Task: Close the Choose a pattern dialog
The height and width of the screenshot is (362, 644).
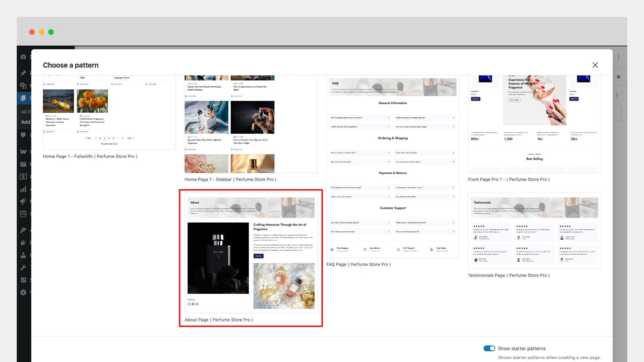Action: pyautogui.click(x=595, y=65)
